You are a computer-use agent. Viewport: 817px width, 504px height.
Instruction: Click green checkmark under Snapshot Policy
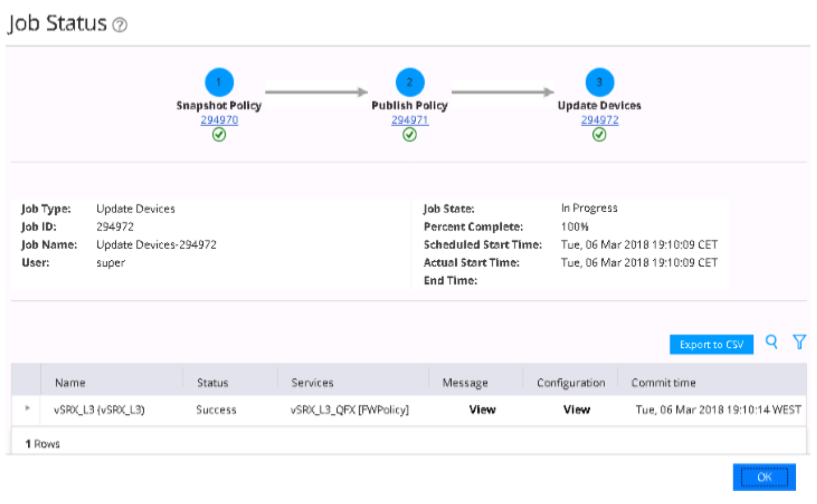coord(219,134)
